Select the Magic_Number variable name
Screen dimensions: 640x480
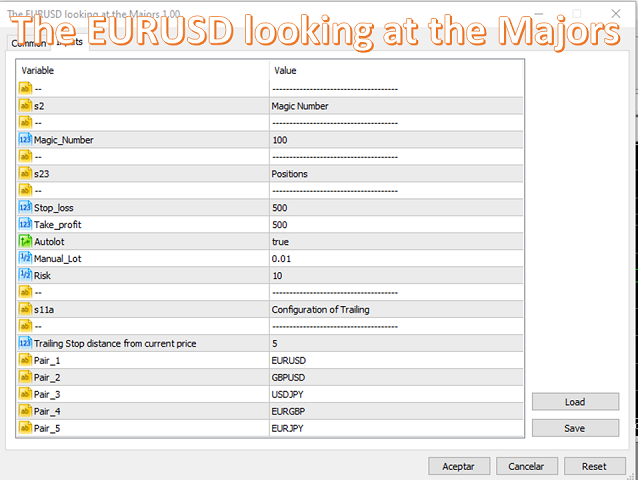point(64,140)
